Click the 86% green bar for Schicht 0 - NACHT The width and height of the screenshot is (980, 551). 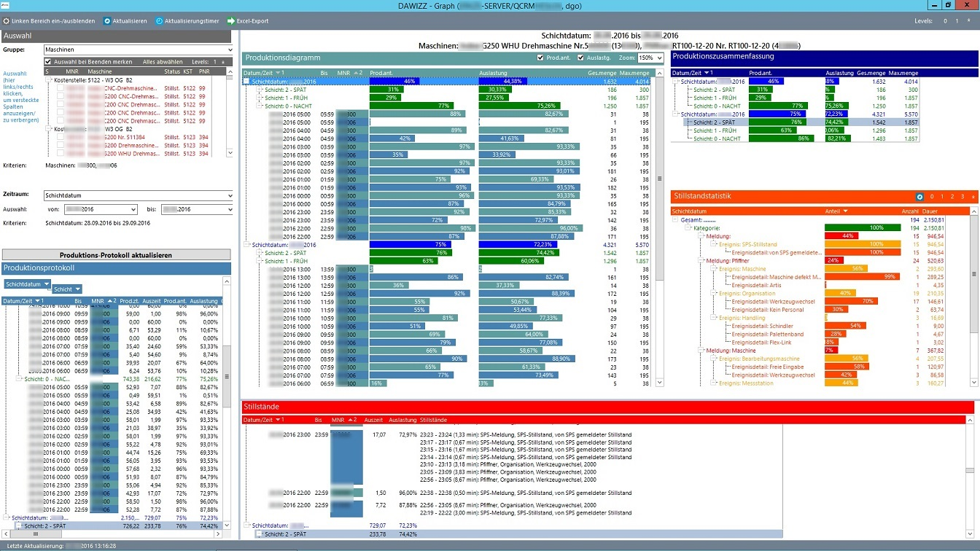pyautogui.click(x=781, y=138)
